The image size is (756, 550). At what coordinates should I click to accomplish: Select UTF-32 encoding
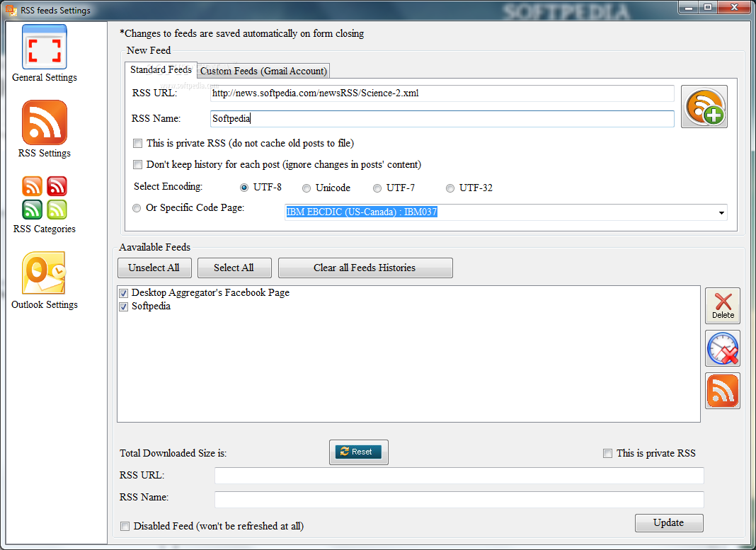click(x=449, y=188)
